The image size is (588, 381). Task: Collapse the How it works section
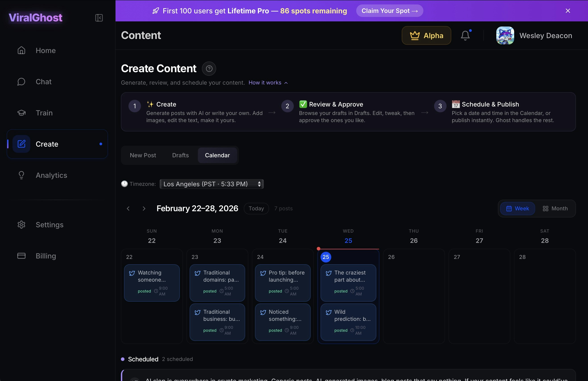pos(268,83)
